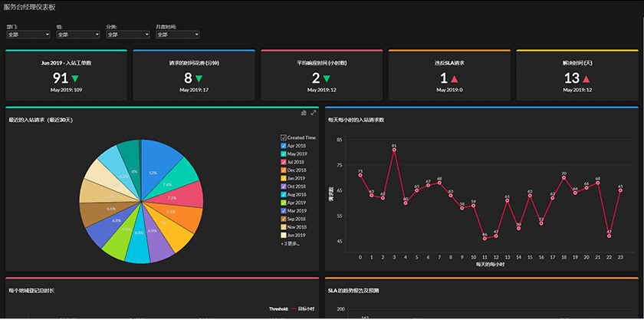Click the SLA 的趋势报告及预测 widget title

[x=353, y=291]
